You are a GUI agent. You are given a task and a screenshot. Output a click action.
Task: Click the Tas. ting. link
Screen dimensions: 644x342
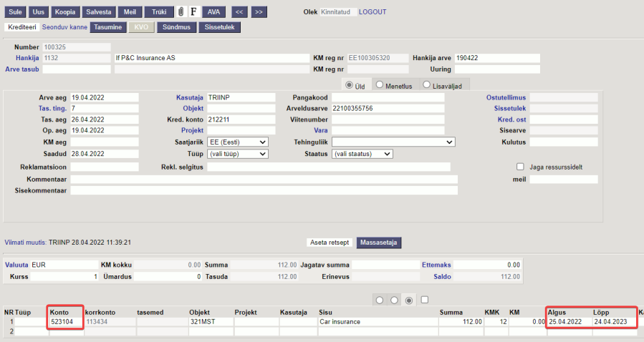click(x=52, y=108)
